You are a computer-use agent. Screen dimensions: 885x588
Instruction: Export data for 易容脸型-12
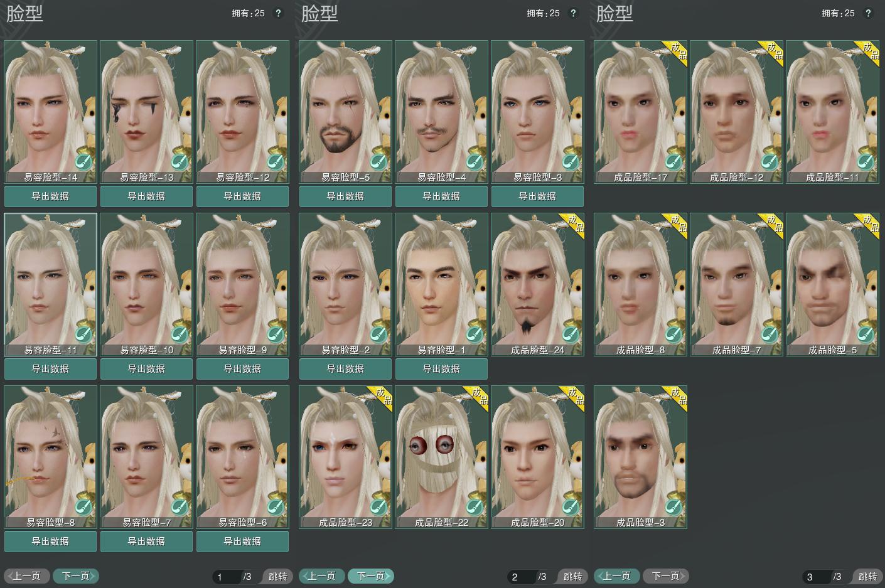tap(242, 196)
